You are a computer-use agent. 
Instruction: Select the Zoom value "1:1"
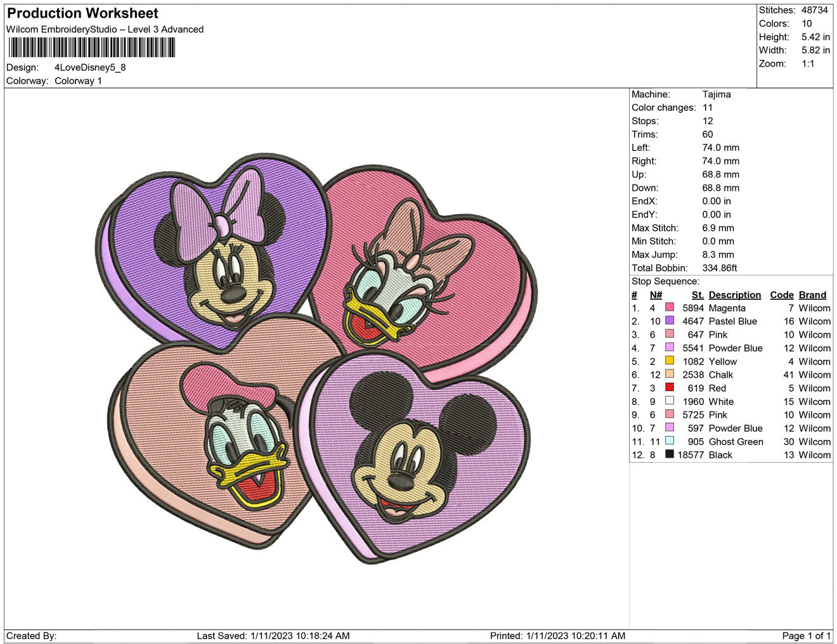point(808,63)
